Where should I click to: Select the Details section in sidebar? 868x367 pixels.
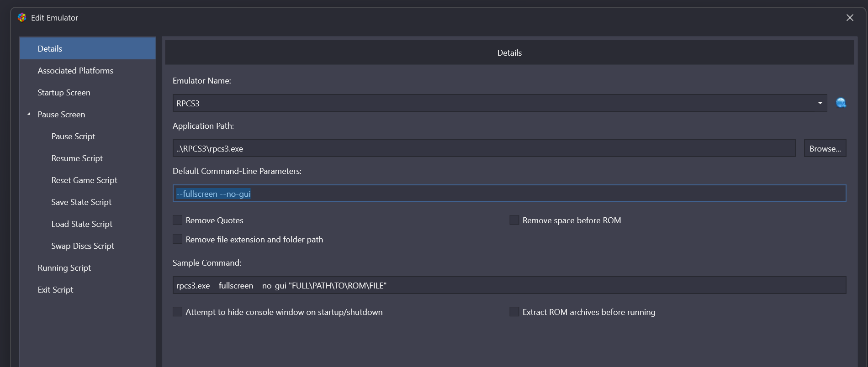pos(88,48)
